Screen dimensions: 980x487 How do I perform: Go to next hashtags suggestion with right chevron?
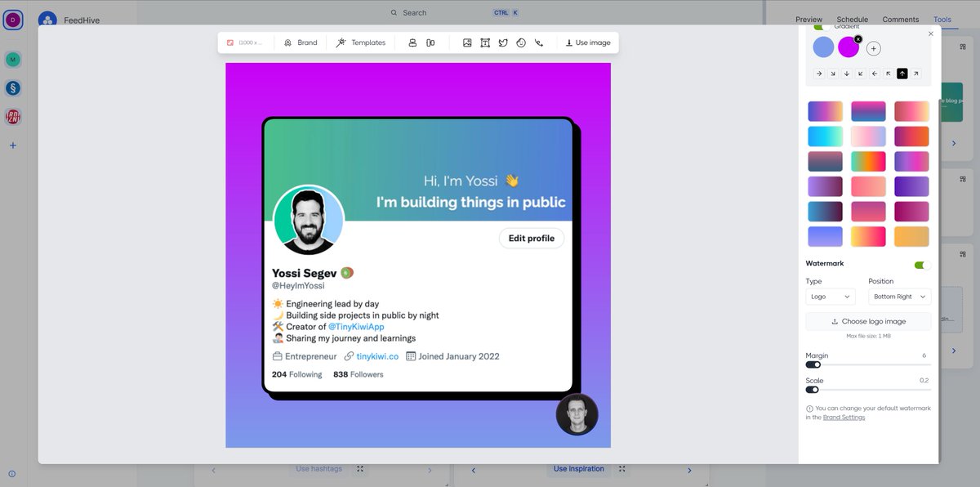pyautogui.click(x=430, y=471)
